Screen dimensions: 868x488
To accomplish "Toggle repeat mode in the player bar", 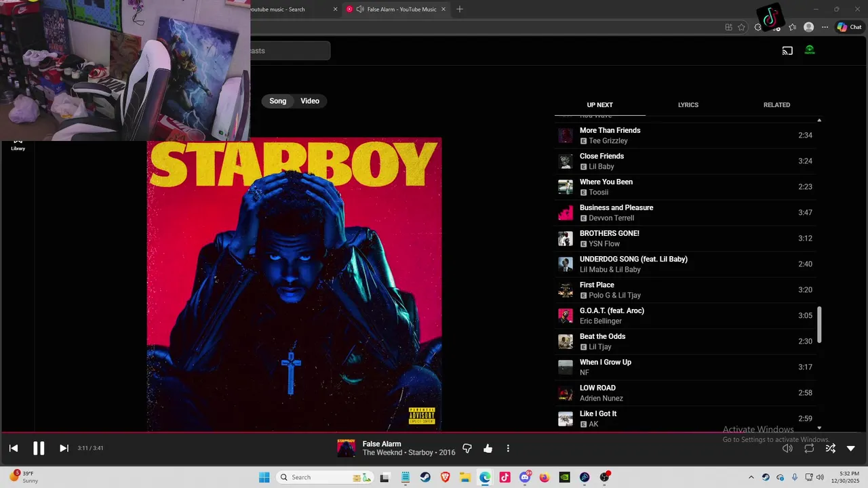I will click(x=809, y=448).
